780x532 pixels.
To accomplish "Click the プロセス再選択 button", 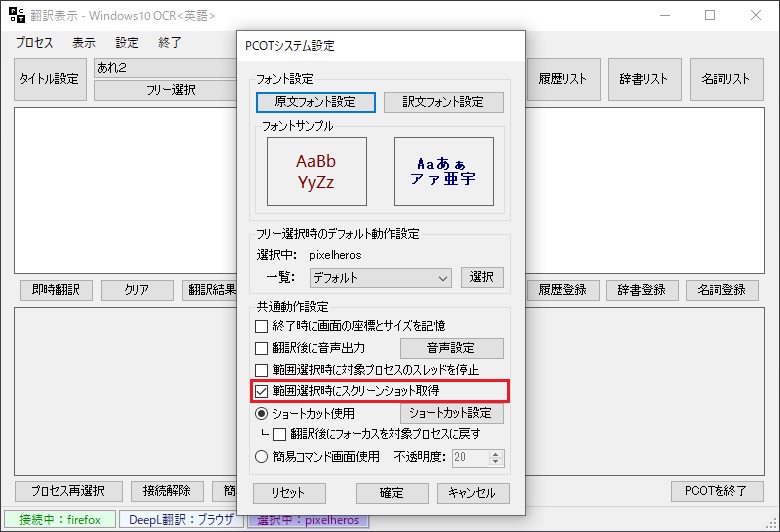I will click(69, 492).
